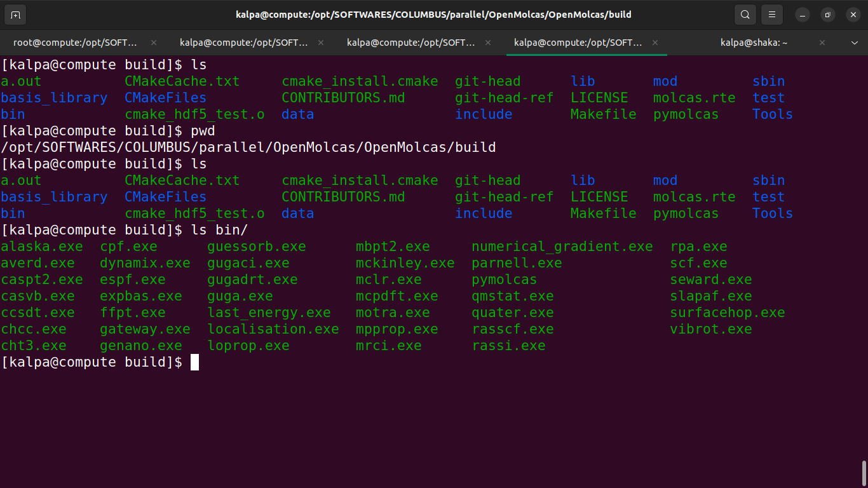Click the printed /opt/SOFTWARES path line
The image size is (868, 488).
(248, 147)
